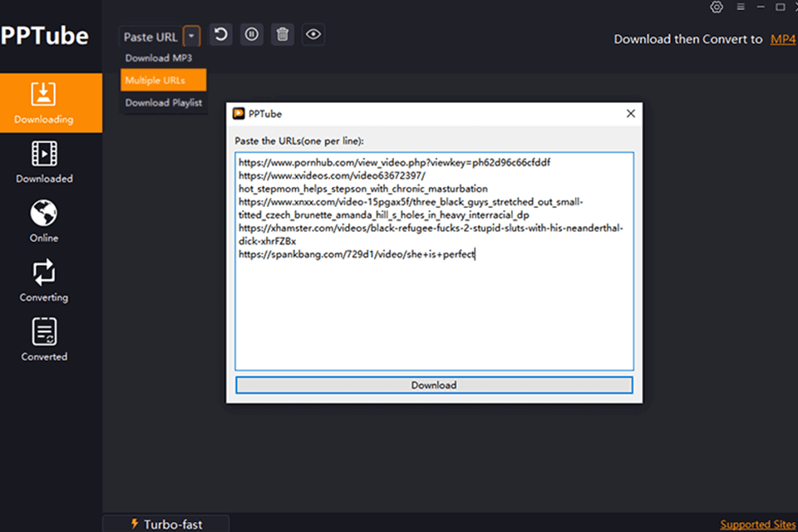Toggle the Turbo-fast mode button

click(166, 524)
